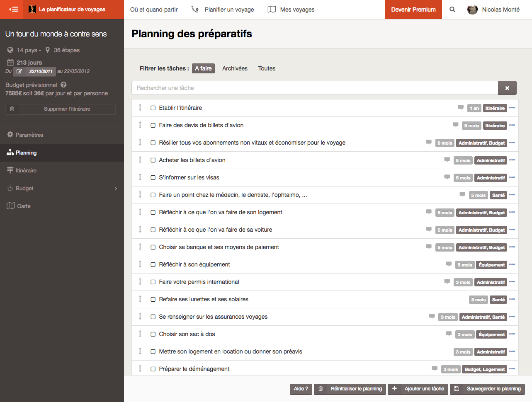Open options menu for Faire des devis task
The image size is (532, 402).
click(x=512, y=125)
